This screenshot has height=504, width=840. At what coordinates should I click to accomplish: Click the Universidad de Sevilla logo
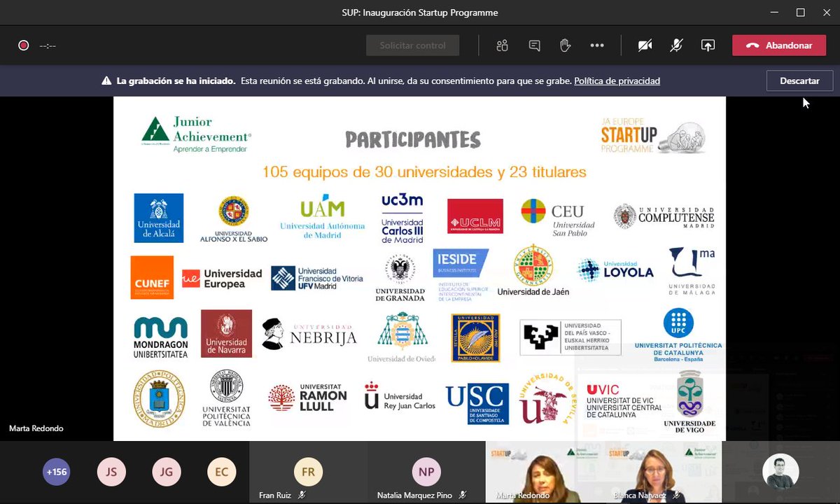[x=547, y=399]
